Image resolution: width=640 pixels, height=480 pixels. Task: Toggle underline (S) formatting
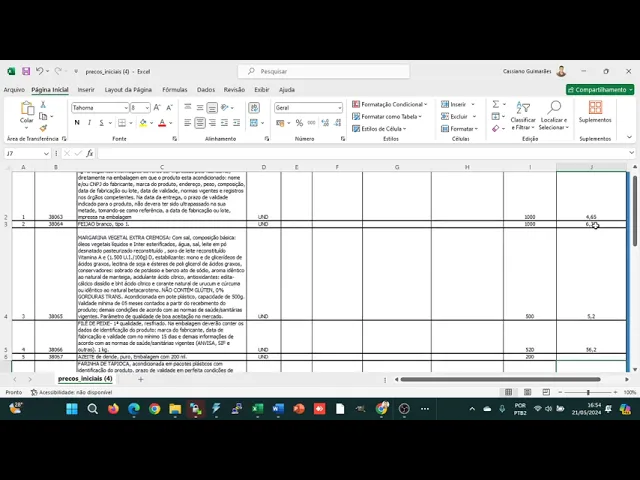(101, 123)
